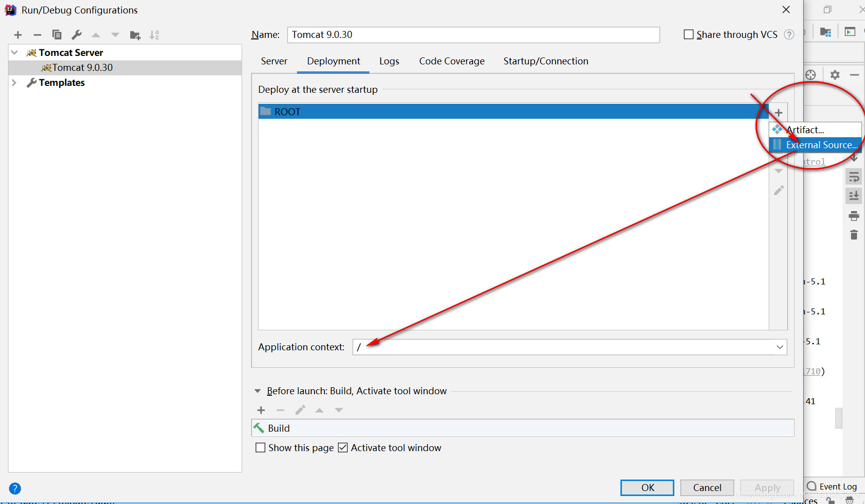Move before-launch task up
Viewport: 865px width, 504px height.
pos(319,410)
